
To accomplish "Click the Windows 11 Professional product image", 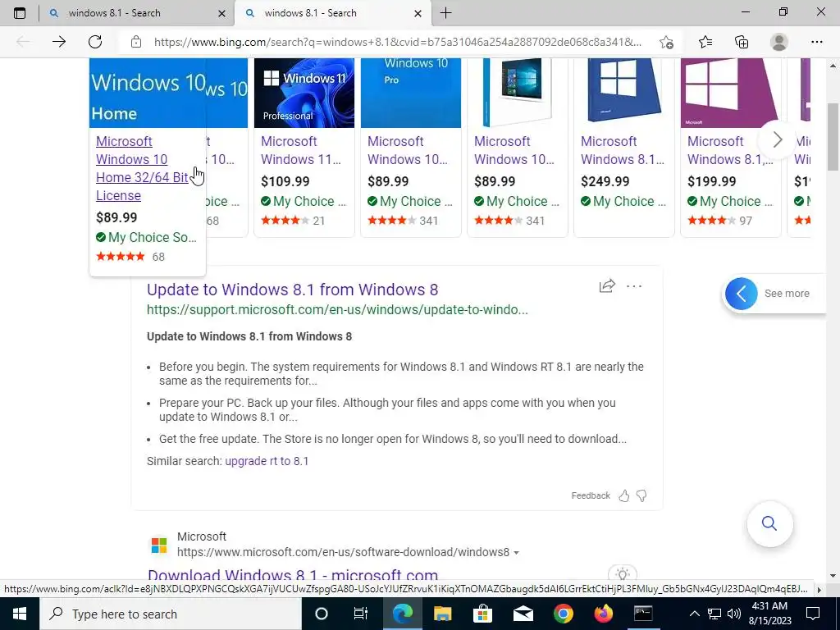I will (x=304, y=93).
